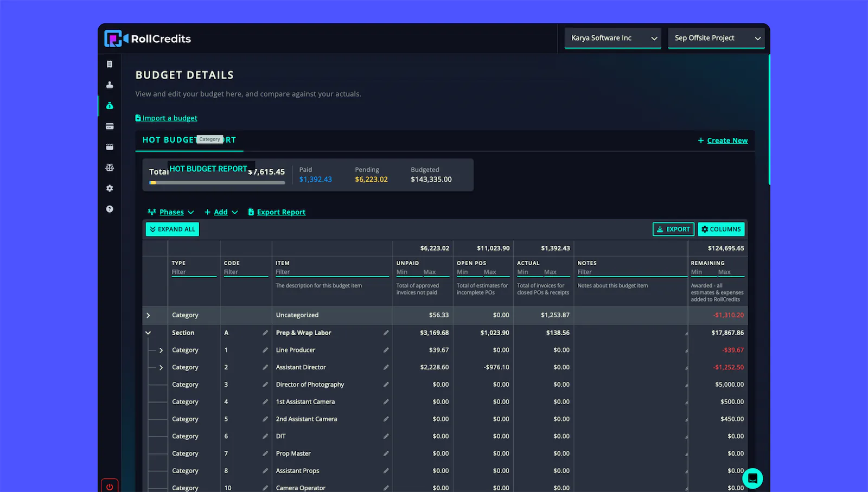Open the credit card payments sidebar icon
The width and height of the screenshot is (868, 492).
point(110,126)
